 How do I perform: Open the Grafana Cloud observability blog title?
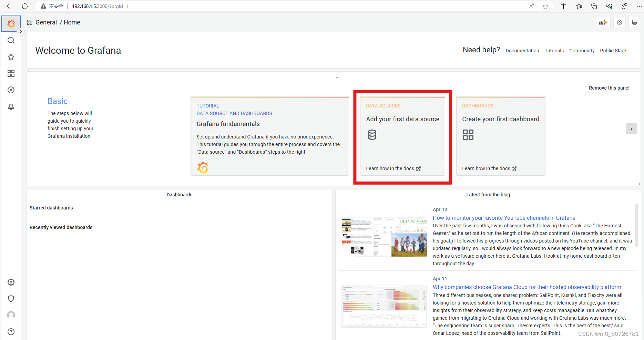(527, 287)
